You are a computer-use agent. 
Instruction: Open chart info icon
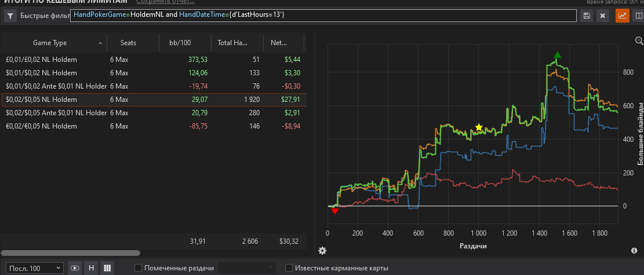pos(634,250)
